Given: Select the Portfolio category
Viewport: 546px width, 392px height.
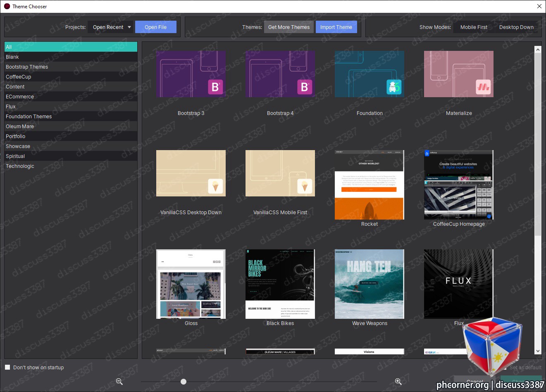Looking at the screenshot, I should coord(71,136).
